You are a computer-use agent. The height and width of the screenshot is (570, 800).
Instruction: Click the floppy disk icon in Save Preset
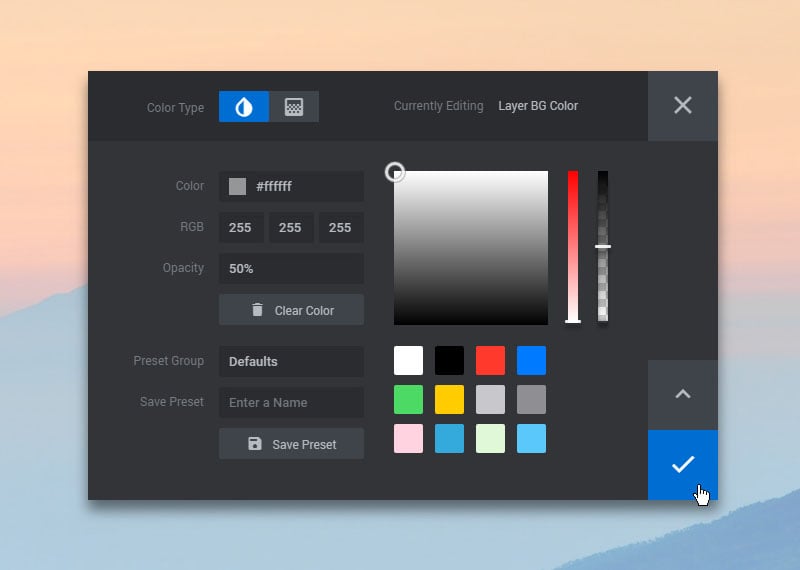[255, 443]
